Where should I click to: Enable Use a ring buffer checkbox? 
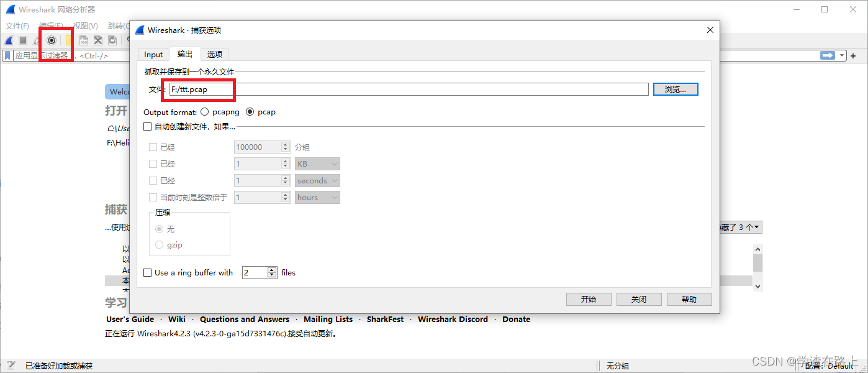point(148,272)
